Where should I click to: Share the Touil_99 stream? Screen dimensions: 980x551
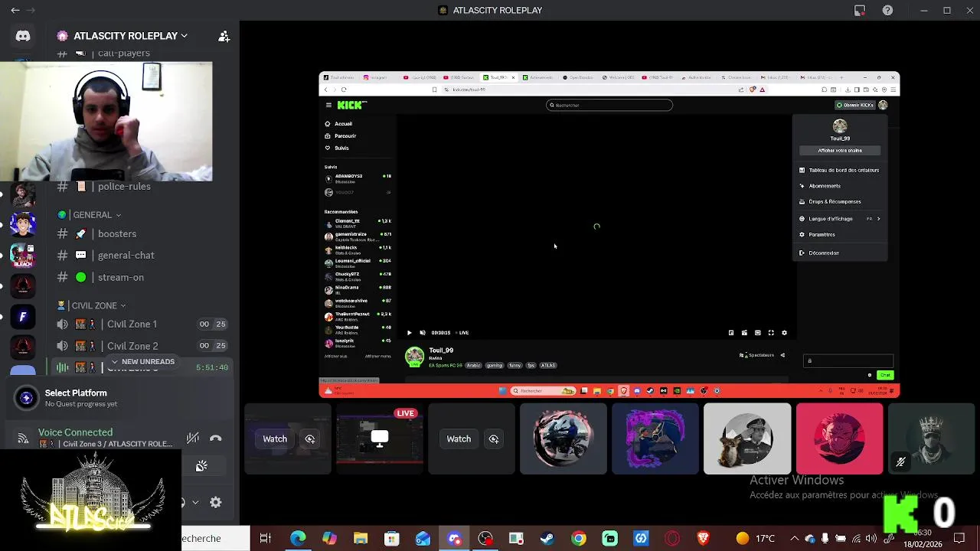[782, 355]
